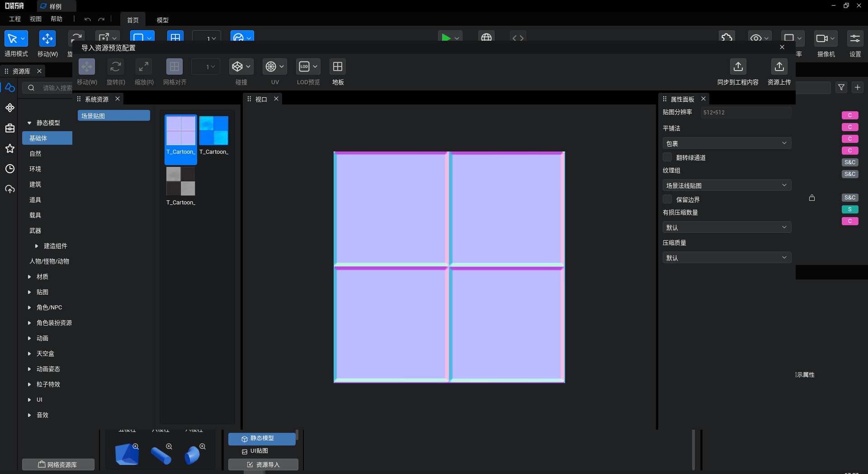
Task: Switch to the 模型 tab
Action: tap(163, 20)
